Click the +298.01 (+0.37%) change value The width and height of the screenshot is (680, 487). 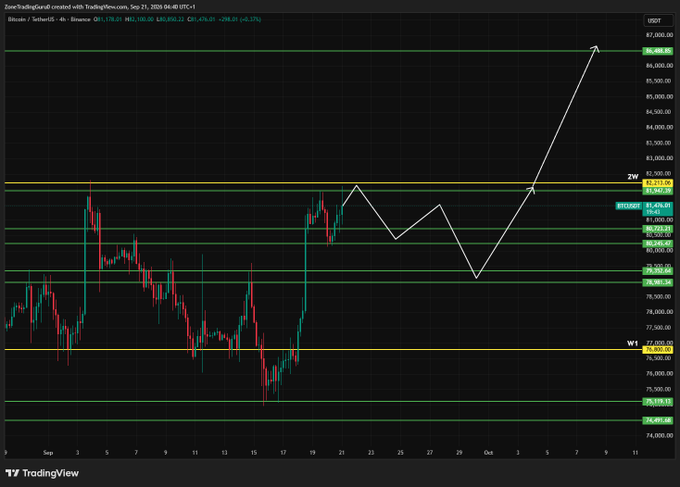pyautogui.click(x=240, y=20)
